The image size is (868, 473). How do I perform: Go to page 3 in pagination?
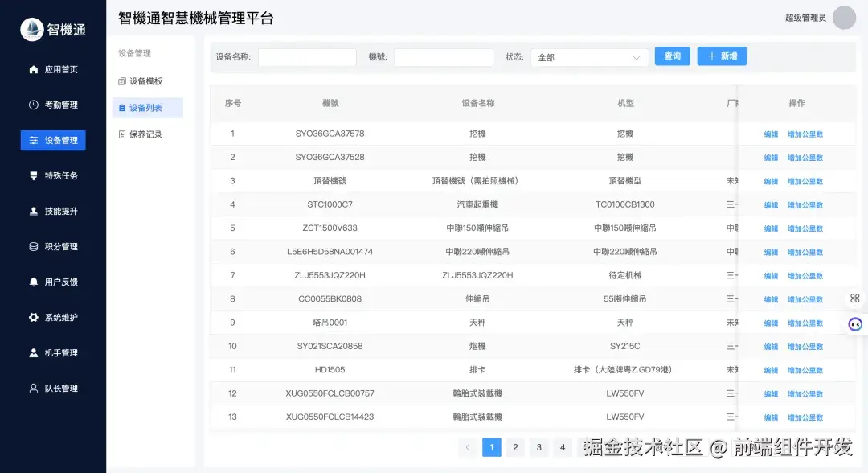point(538,446)
